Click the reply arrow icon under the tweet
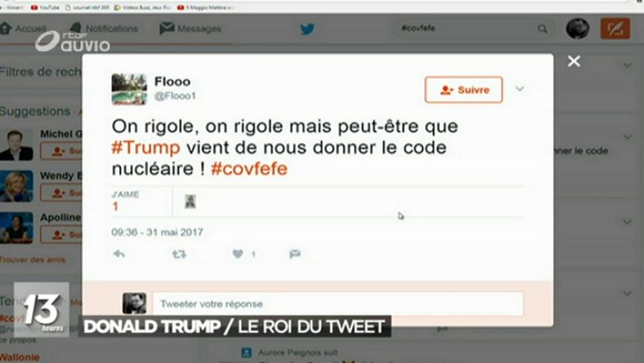The width and height of the screenshot is (644, 363). coord(119,253)
